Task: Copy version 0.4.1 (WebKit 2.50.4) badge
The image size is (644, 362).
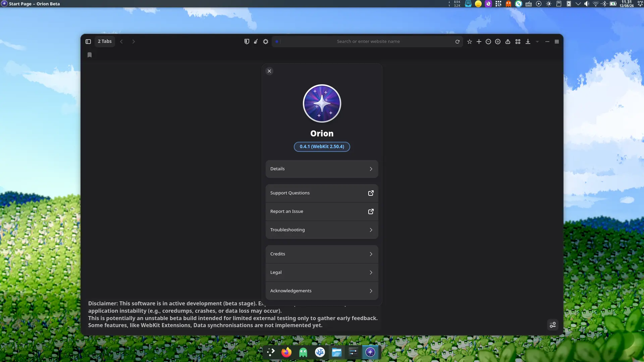Action: pyautogui.click(x=322, y=147)
